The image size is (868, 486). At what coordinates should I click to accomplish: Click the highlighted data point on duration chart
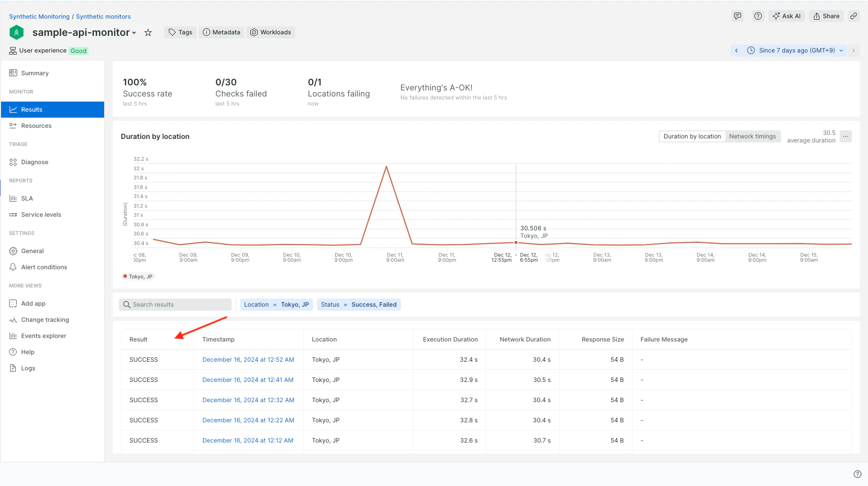516,242
